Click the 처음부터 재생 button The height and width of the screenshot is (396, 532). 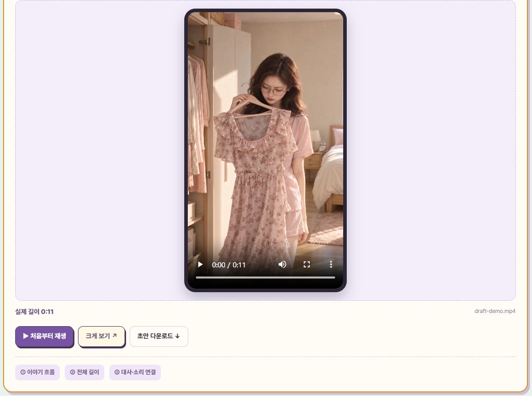point(45,336)
